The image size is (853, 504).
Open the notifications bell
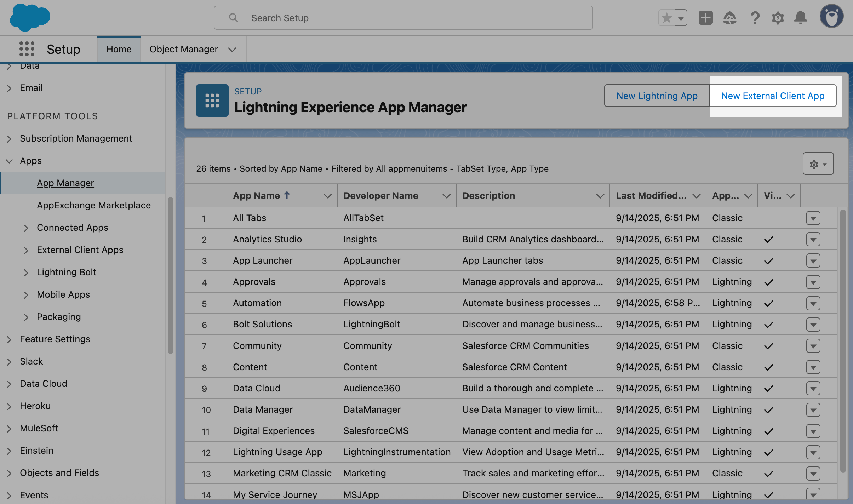[x=801, y=18]
